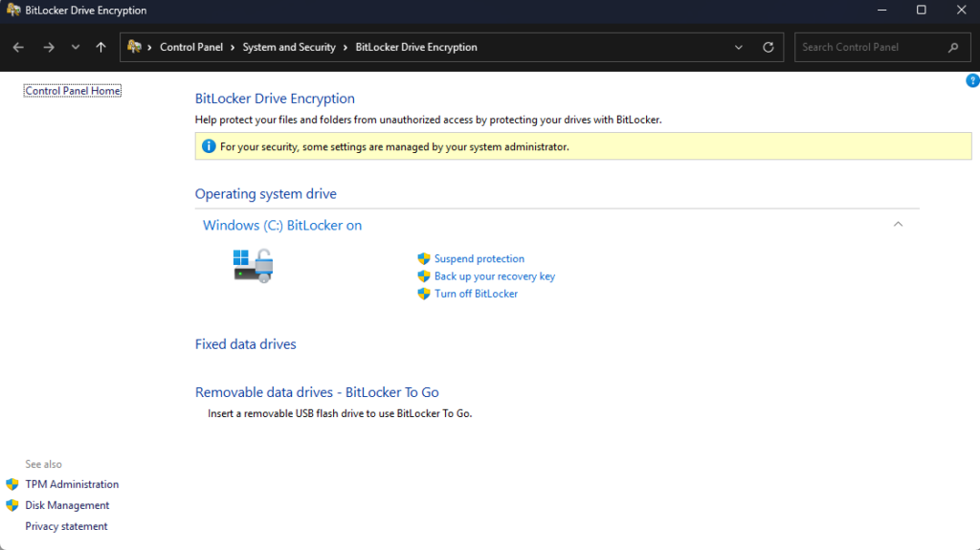
Task: Click the forward navigation arrow
Action: click(49, 47)
